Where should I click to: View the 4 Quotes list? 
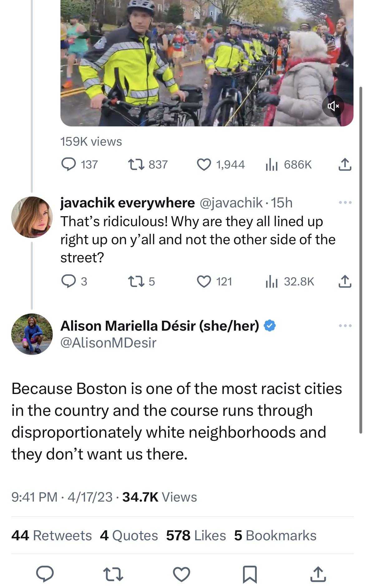tap(129, 535)
